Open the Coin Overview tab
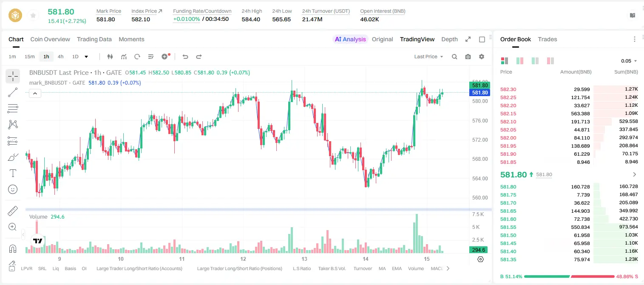This screenshot has width=644, height=285. click(x=50, y=39)
